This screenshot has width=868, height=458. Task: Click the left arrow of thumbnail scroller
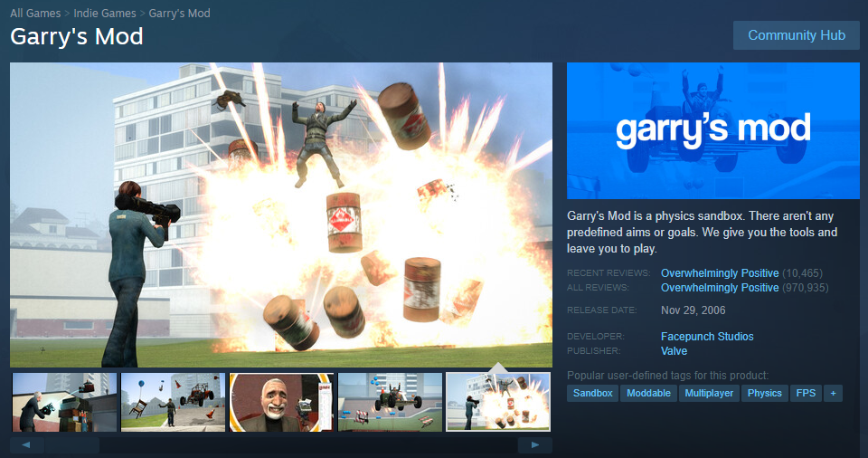coord(26,444)
